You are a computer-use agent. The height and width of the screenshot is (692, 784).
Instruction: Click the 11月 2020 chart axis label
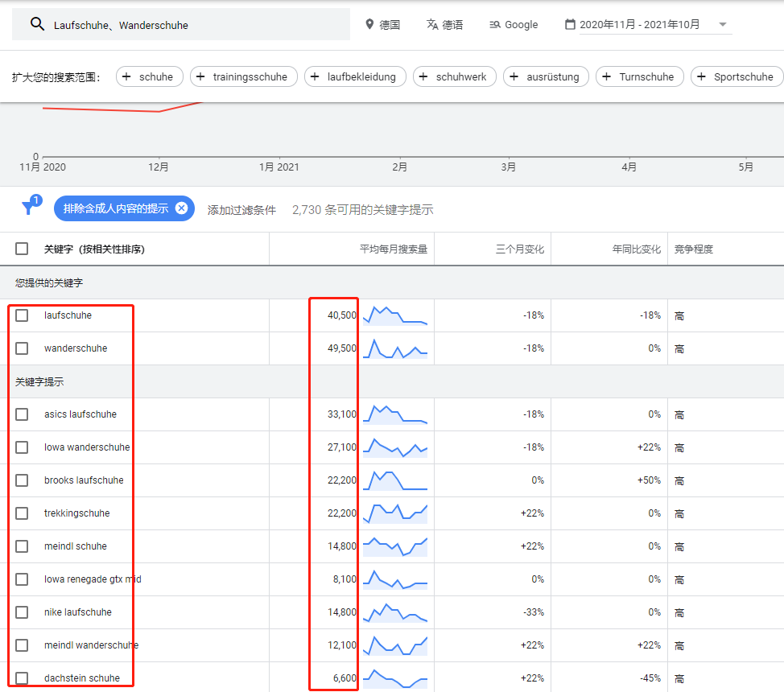[x=43, y=167]
